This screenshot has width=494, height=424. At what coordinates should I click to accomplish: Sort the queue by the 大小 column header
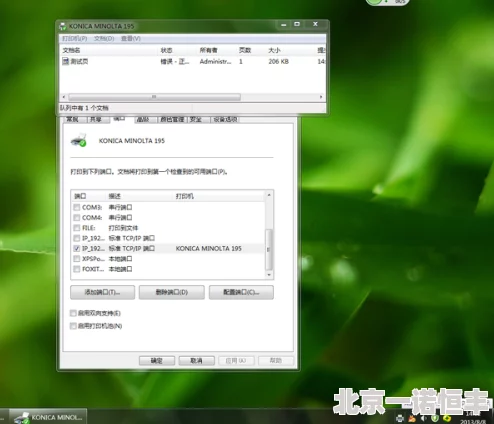click(x=290, y=50)
